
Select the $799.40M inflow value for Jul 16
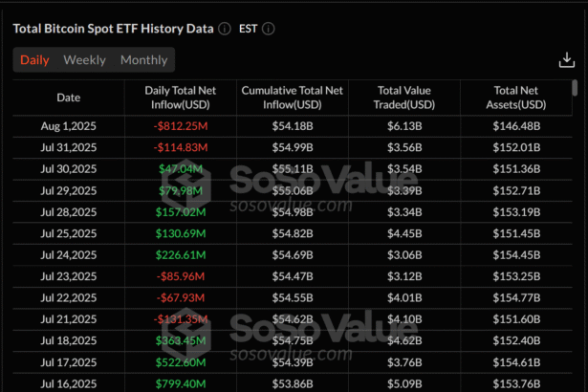point(180,382)
